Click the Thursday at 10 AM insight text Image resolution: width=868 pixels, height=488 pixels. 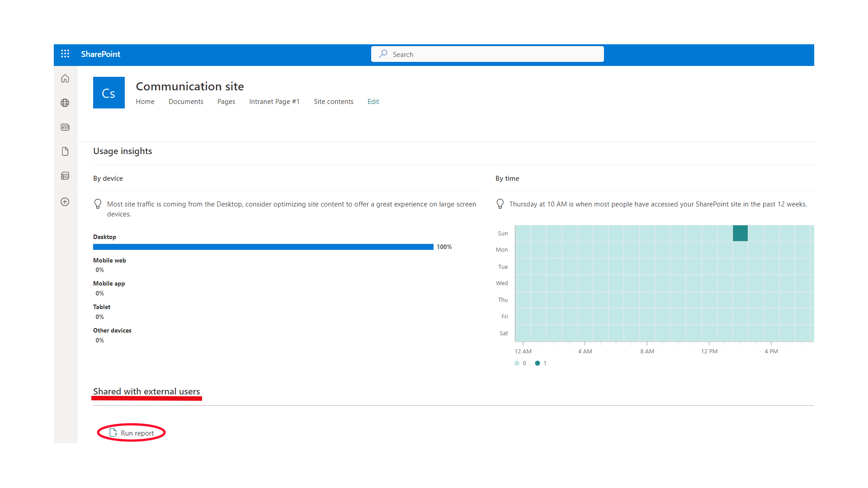[658, 204]
